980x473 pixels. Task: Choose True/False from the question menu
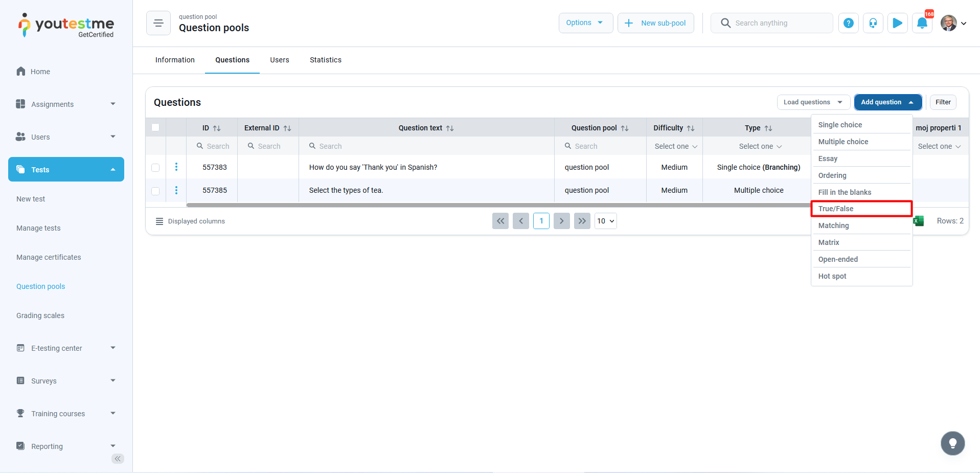click(x=861, y=209)
